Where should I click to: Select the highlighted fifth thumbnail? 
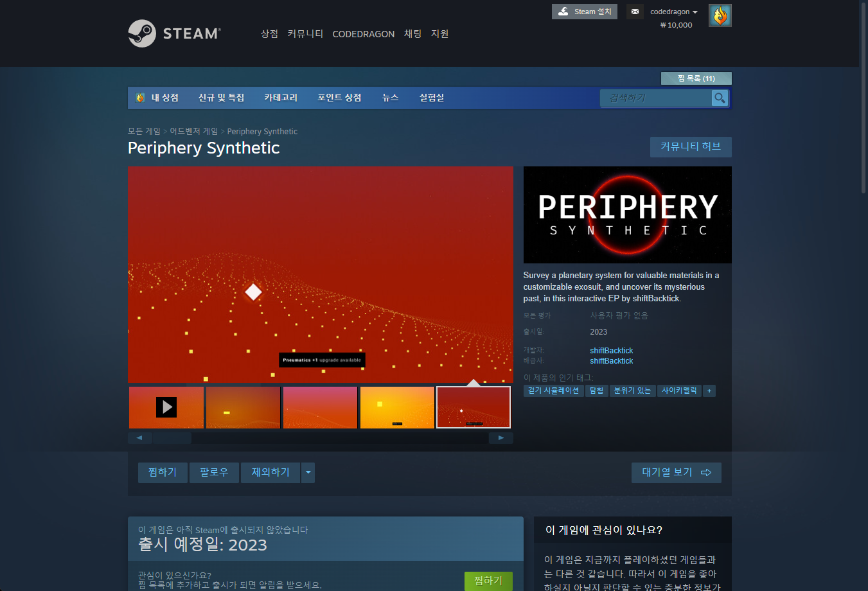pyautogui.click(x=474, y=407)
